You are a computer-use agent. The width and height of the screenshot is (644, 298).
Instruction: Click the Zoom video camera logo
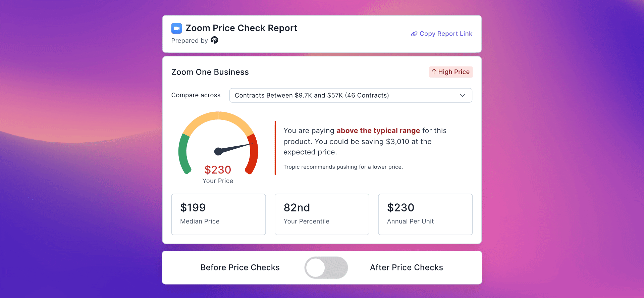176,28
